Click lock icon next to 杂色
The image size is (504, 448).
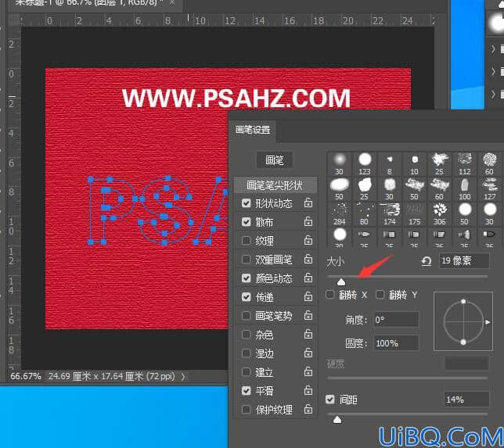coord(308,335)
